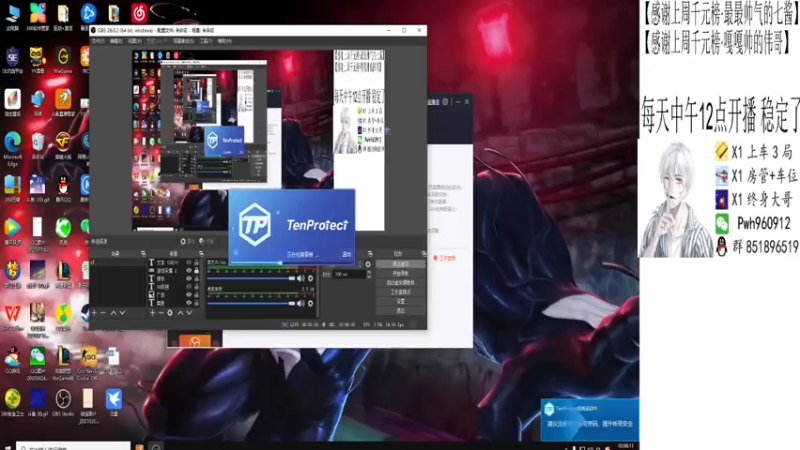
Task: Open the Microsoft Edge desktop shortcut
Action: click(x=12, y=148)
